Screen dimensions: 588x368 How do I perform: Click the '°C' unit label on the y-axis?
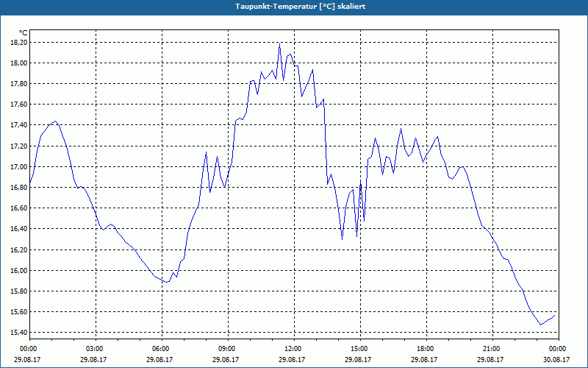pyautogui.click(x=24, y=33)
